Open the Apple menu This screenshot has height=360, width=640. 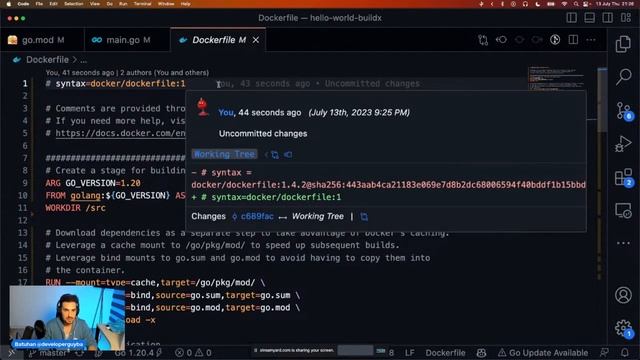(9, 4)
